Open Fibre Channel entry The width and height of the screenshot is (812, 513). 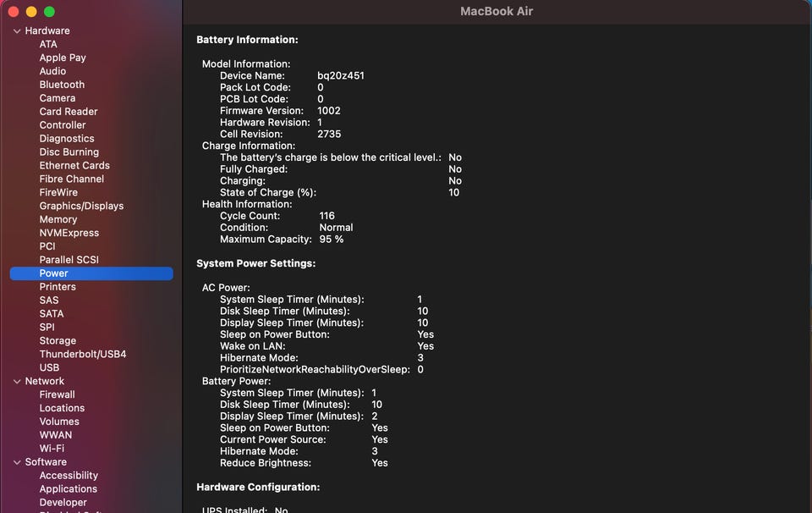tap(71, 179)
